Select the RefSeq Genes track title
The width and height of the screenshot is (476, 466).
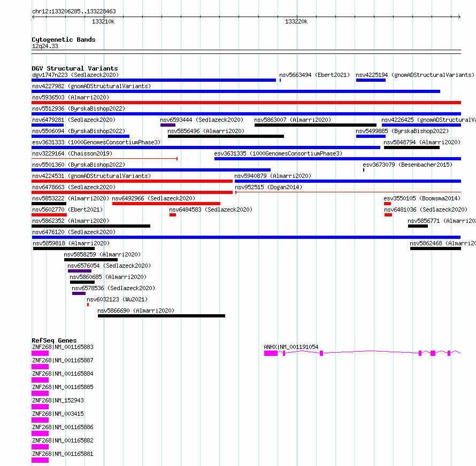tap(54, 340)
